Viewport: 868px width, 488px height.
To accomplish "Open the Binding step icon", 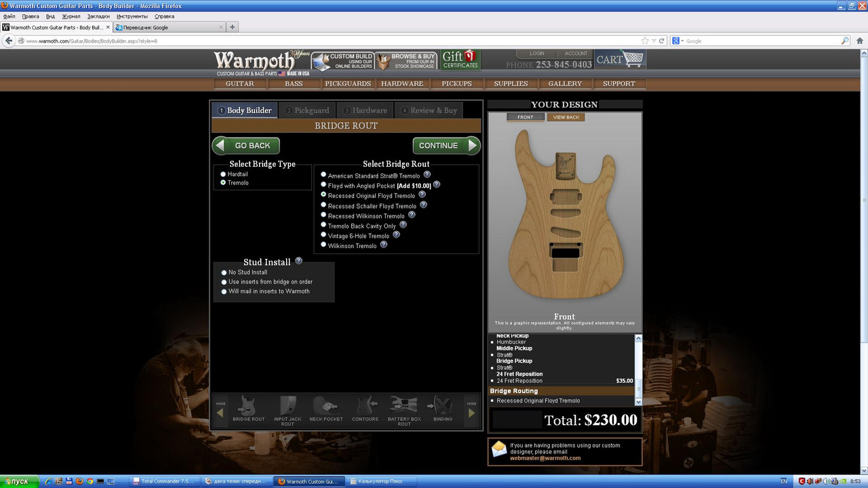I will click(x=443, y=409).
